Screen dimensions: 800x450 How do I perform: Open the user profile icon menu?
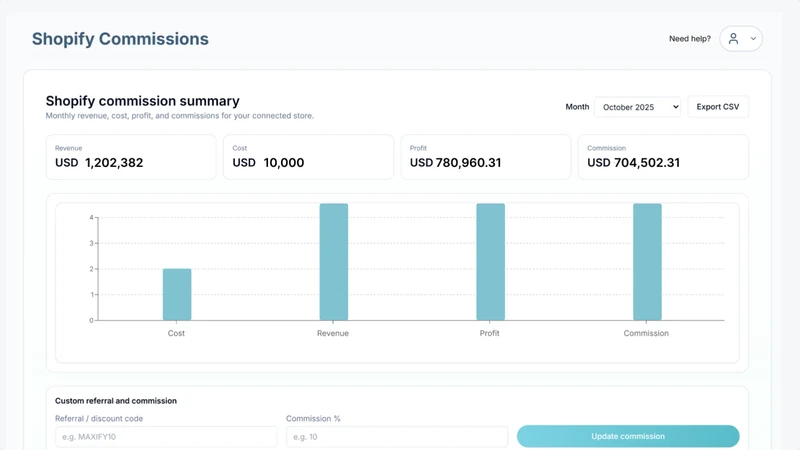click(x=733, y=39)
